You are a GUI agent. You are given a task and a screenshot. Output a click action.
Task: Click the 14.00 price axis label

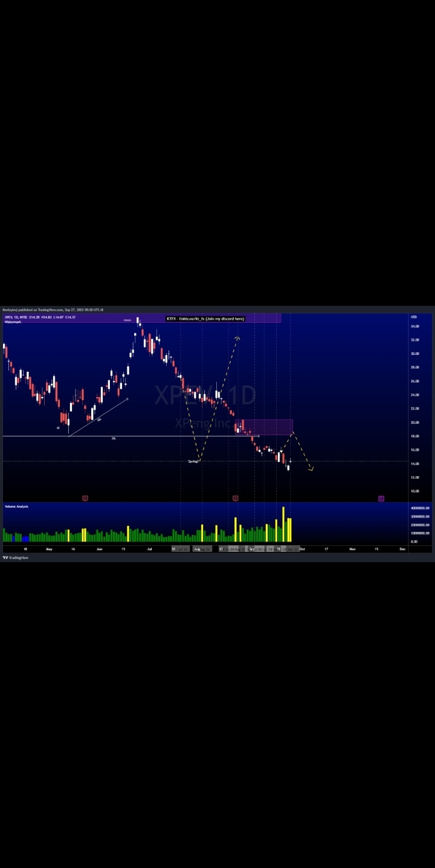coord(415,464)
